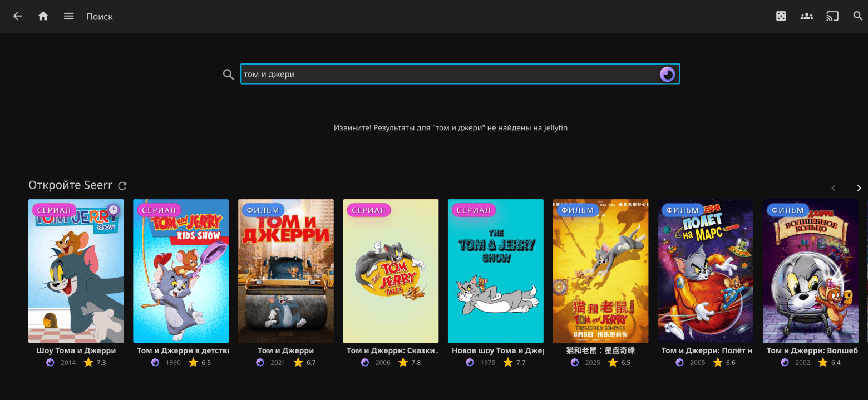The image size is (868, 400).
Task: Click the star icon next to rating 6.7
Action: point(298,362)
